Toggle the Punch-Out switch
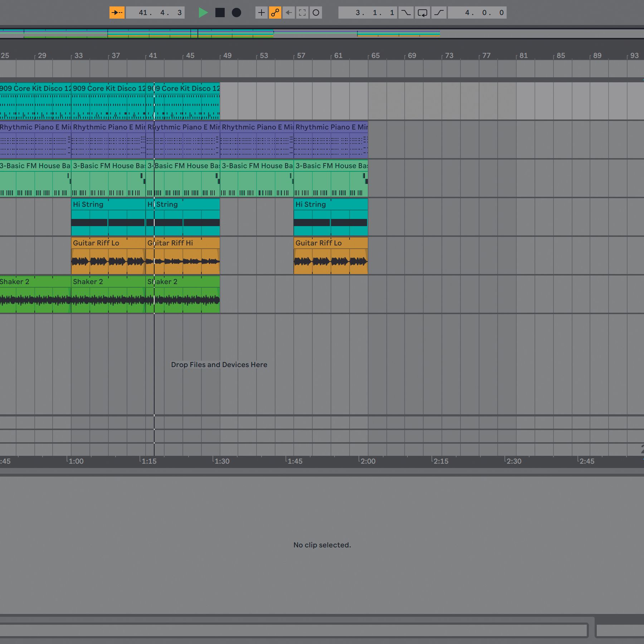The width and height of the screenshot is (644, 644). click(x=439, y=13)
